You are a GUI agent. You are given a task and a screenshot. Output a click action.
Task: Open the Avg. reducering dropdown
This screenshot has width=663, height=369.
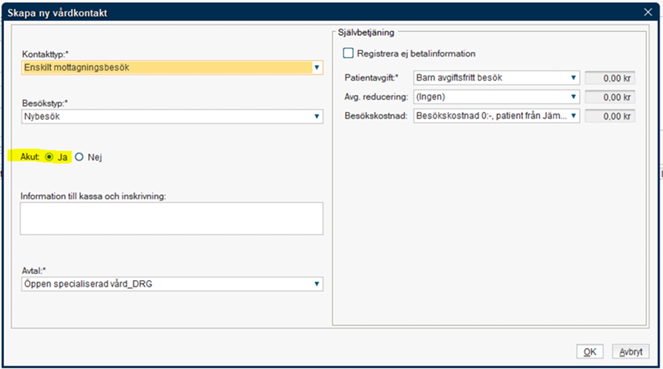coord(496,97)
